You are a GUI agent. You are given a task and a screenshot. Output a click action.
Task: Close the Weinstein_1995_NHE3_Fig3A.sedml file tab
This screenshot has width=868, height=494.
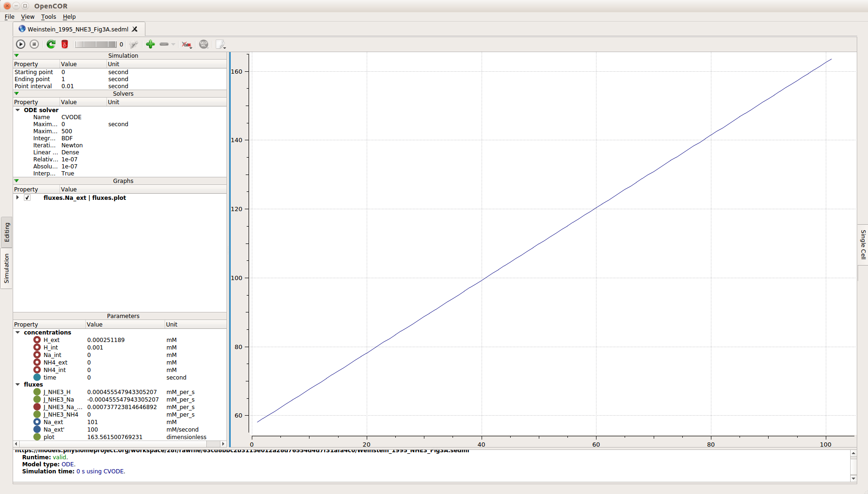(x=135, y=29)
